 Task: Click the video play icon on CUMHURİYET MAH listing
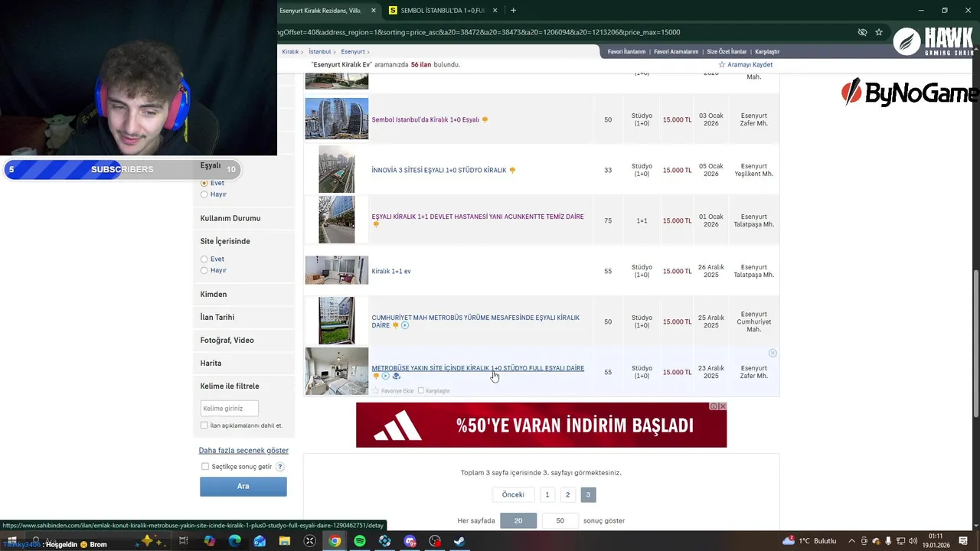click(x=405, y=325)
